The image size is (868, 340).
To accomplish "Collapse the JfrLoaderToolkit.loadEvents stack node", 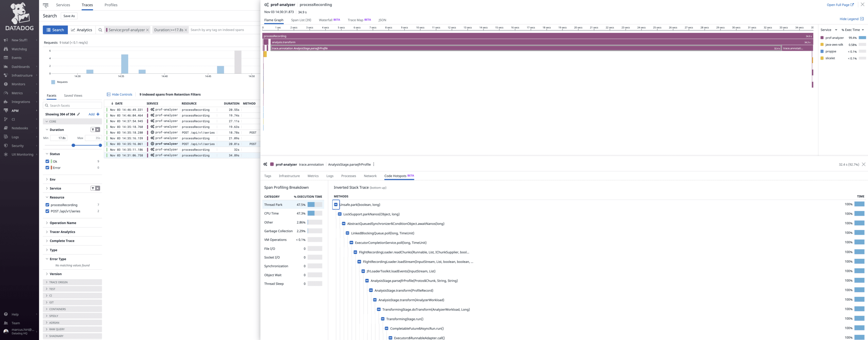I will pos(363,271).
